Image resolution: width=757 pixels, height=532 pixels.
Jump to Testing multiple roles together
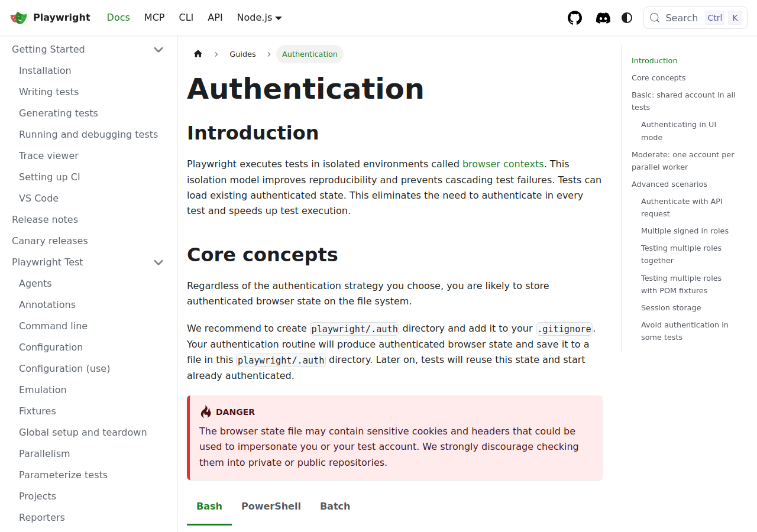[x=681, y=254]
